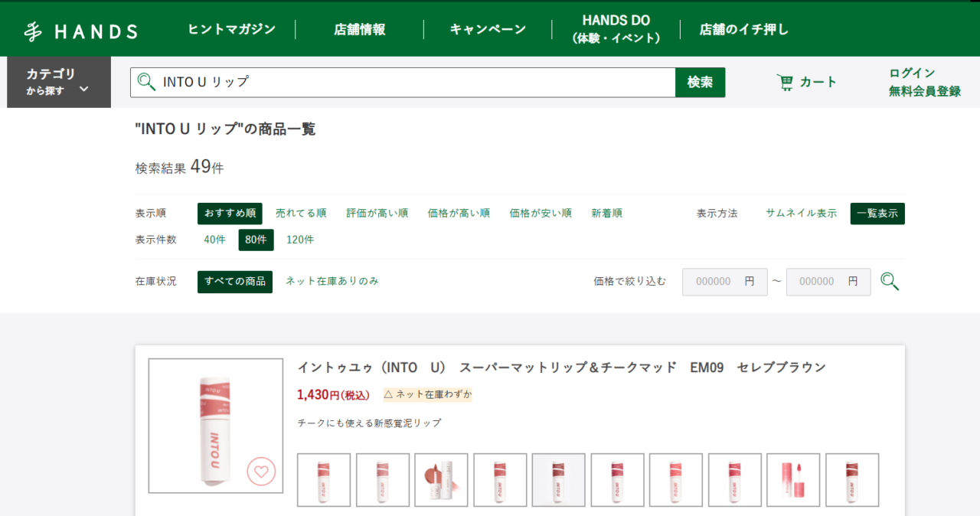Open the ヒントマガジン menu
This screenshot has width=980, height=516.
coord(231,29)
